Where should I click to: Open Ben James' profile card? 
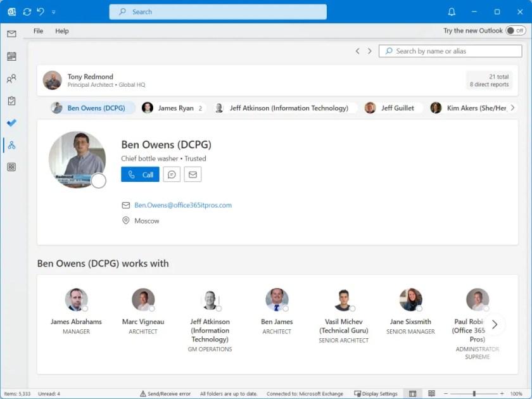pyautogui.click(x=277, y=312)
